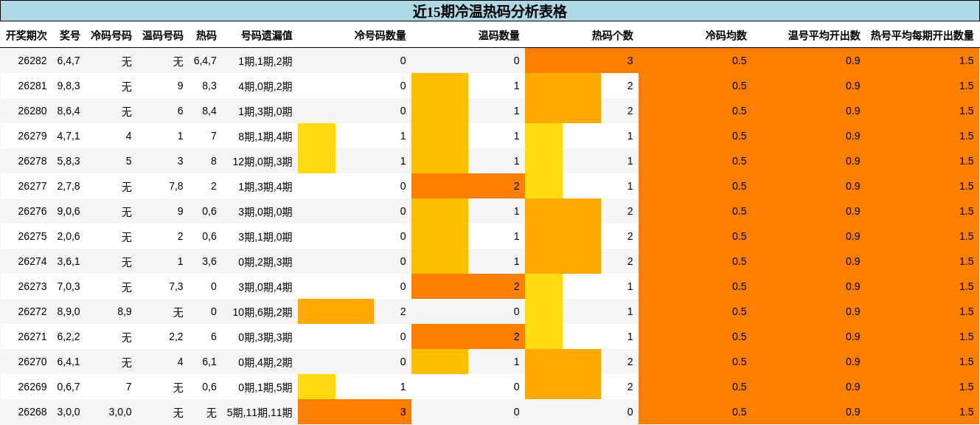Click the 温码号码 column header
Image resolution: width=980 pixels, height=425 pixels.
pos(163,35)
